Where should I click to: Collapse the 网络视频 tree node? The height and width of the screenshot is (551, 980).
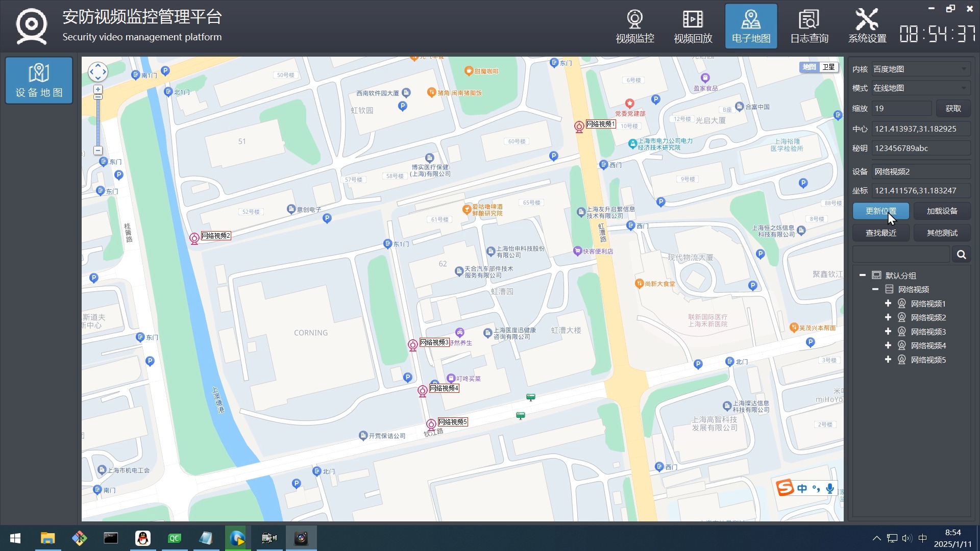coord(875,289)
